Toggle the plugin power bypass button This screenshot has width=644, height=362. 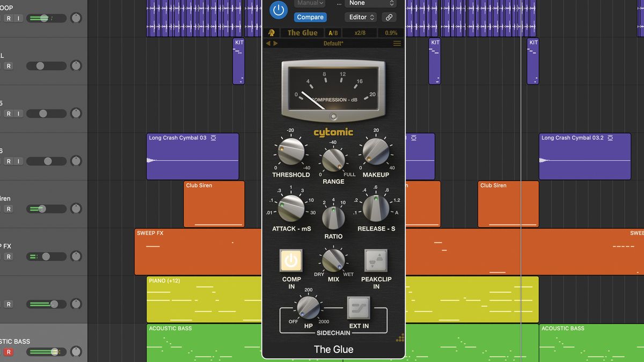pyautogui.click(x=279, y=10)
